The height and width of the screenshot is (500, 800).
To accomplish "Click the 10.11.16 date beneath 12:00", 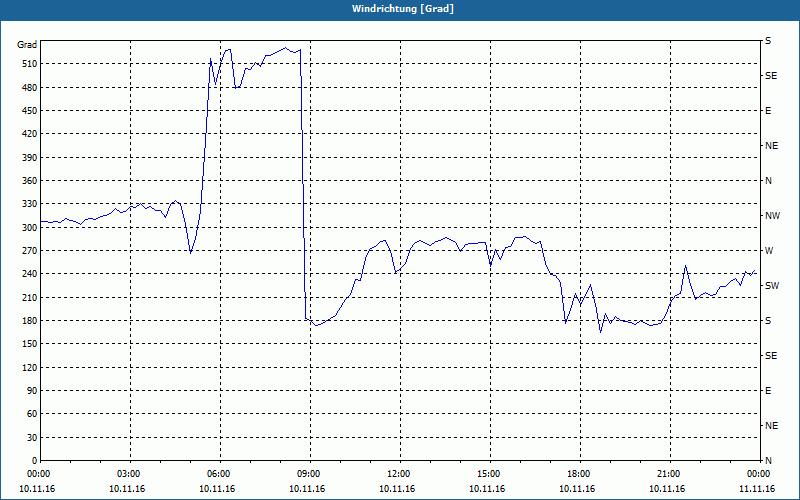I will click(x=397, y=489).
